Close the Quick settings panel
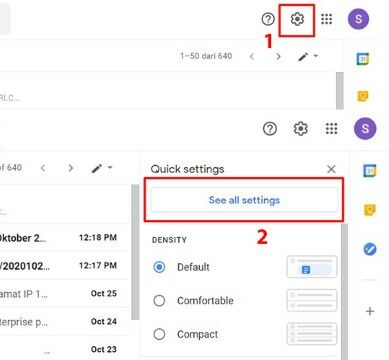Viewport: 389px width, 360px height. coord(331,169)
